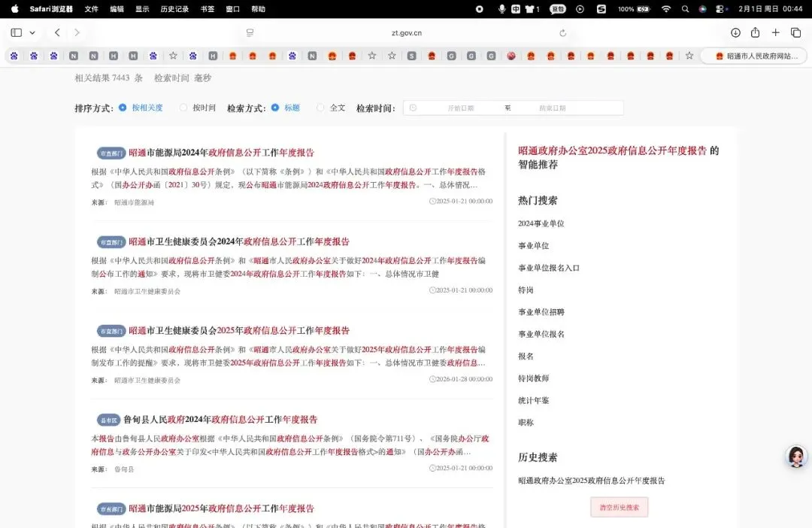Screen dimensions: 812x528
Task: Go back to the previous page
Action: (x=57, y=32)
